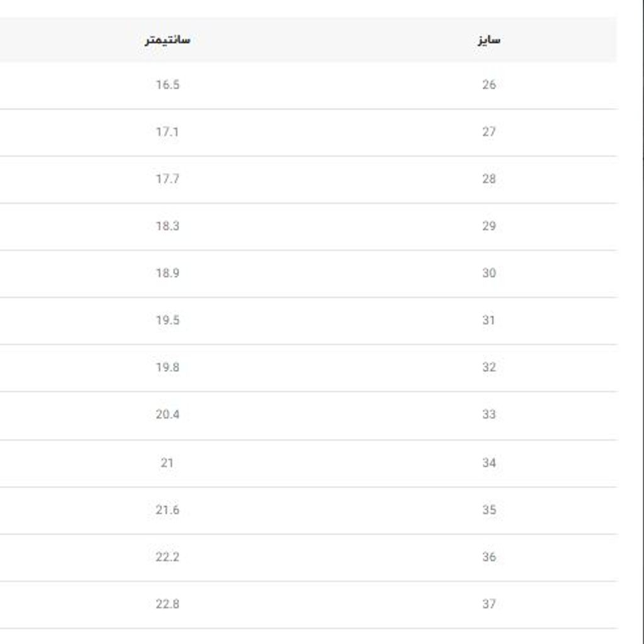Select size 31 in the chart

[x=489, y=321]
